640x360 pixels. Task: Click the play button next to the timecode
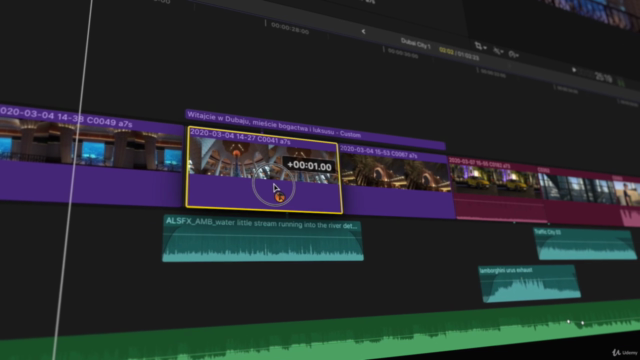coord(574,70)
